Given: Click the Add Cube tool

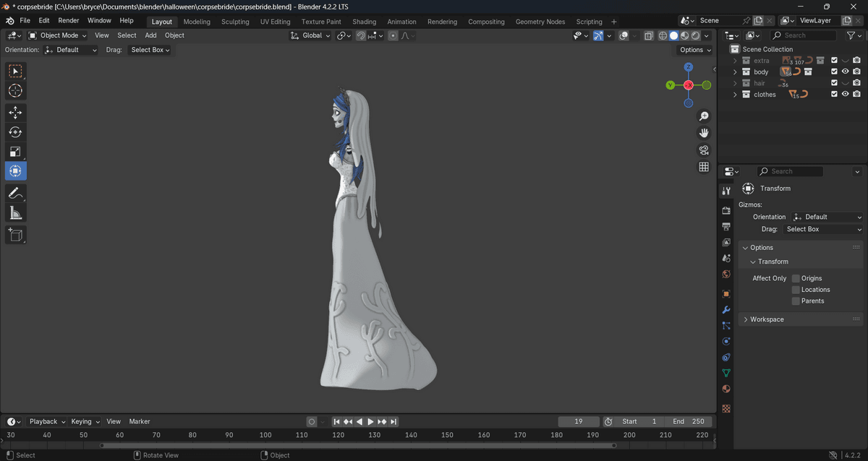Looking at the screenshot, I should point(15,234).
